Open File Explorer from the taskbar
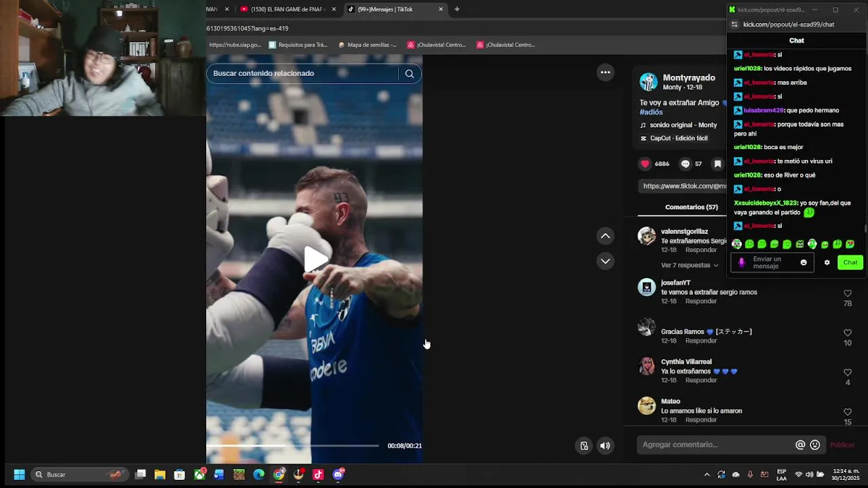The image size is (868, 488). [160, 474]
